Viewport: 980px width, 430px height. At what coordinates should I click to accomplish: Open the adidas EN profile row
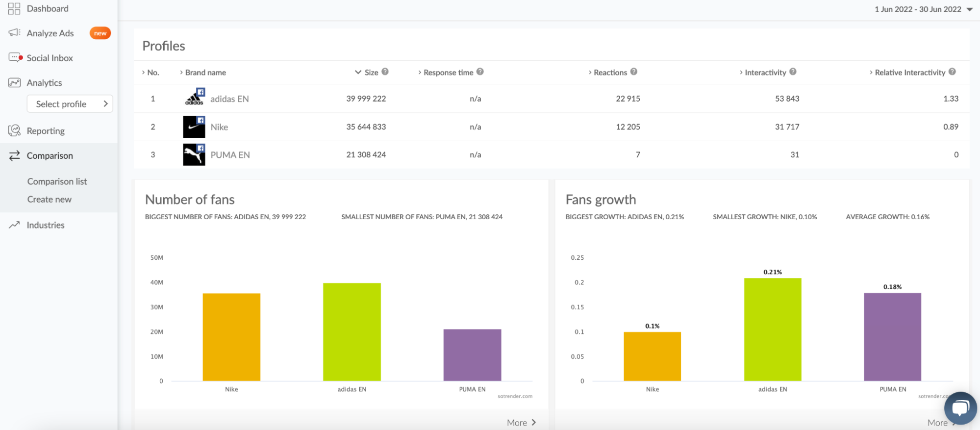(x=229, y=99)
